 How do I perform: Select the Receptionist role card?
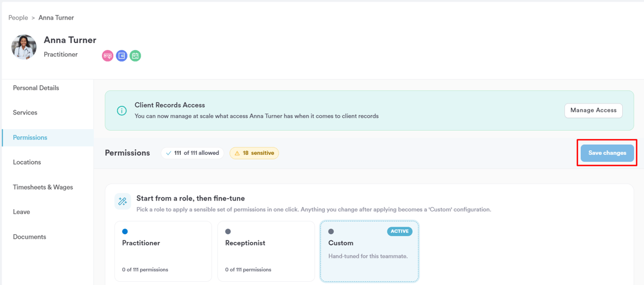pos(266,251)
